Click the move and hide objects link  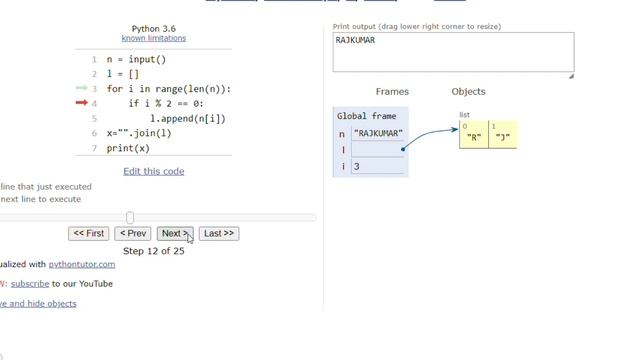tap(38, 304)
